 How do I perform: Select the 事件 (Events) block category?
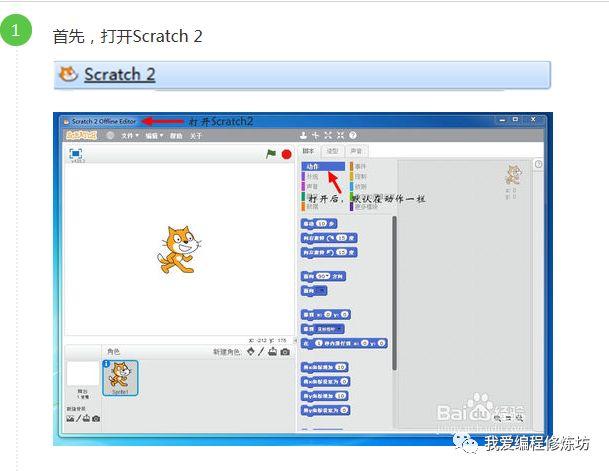[360, 166]
